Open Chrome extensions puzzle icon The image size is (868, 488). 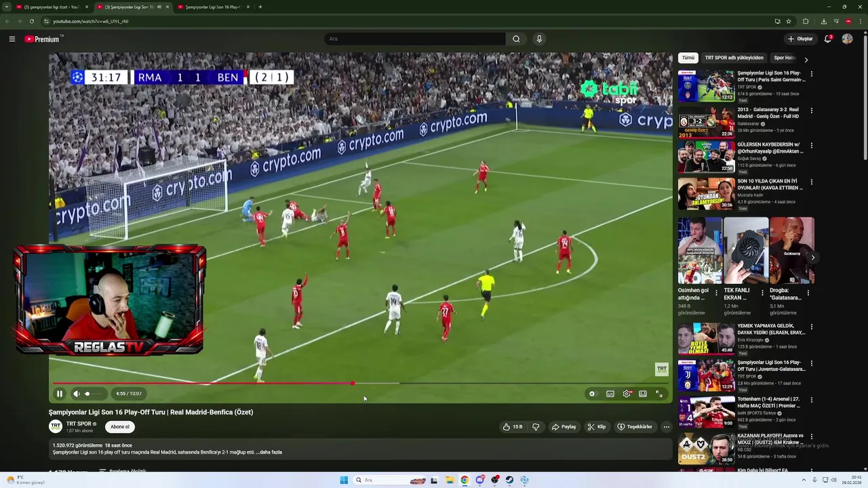[806, 21]
